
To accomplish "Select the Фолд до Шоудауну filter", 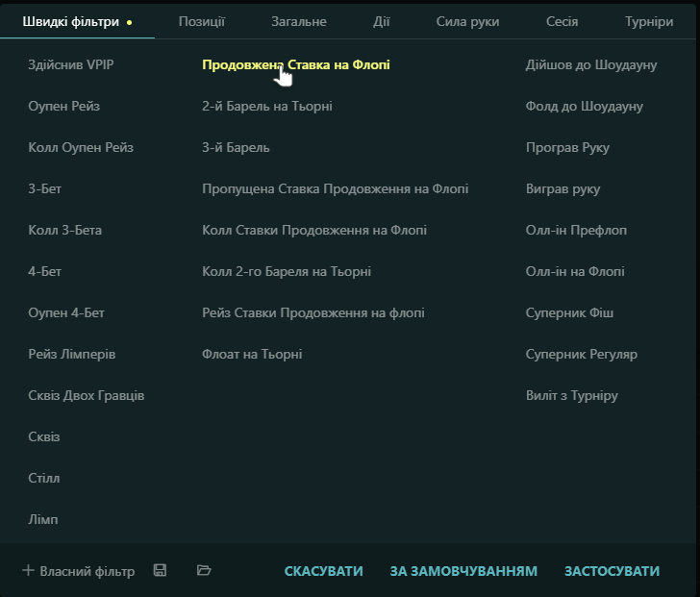I will tap(585, 106).
